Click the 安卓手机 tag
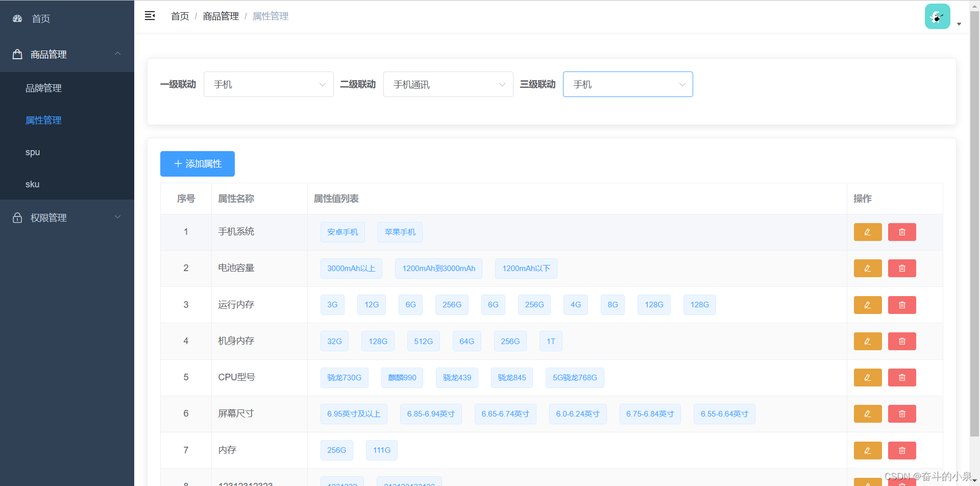The width and height of the screenshot is (980, 486). pos(342,232)
